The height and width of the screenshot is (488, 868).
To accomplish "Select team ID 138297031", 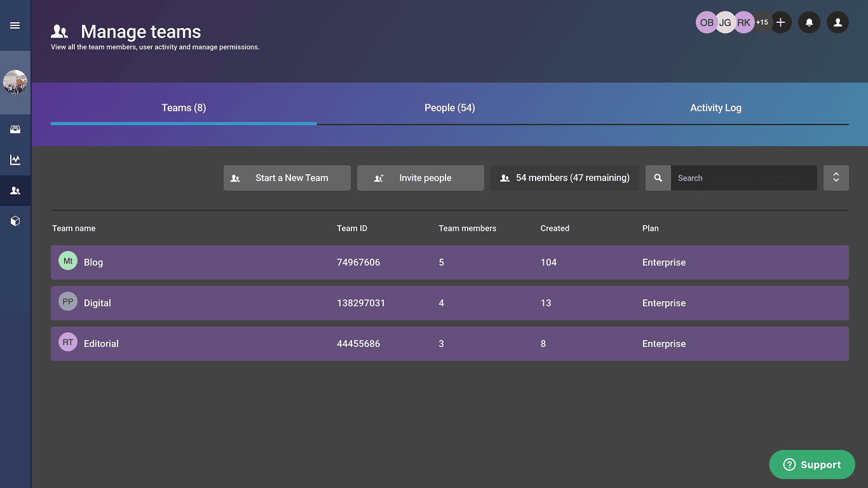I will pos(361,303).
